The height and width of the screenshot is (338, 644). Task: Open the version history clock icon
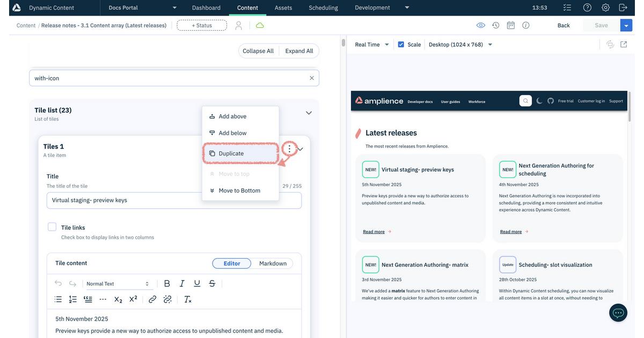click(x=496, y=25)
